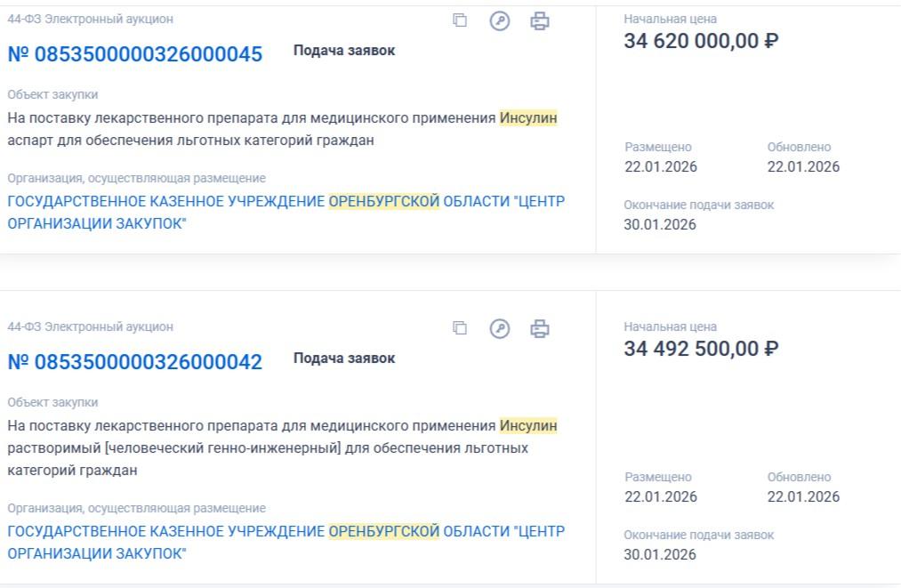This screenshot has width=901, height=588.
Task: Click the key signature icon for auction №0853500000326000042
Action: click(x=500, y=328)
